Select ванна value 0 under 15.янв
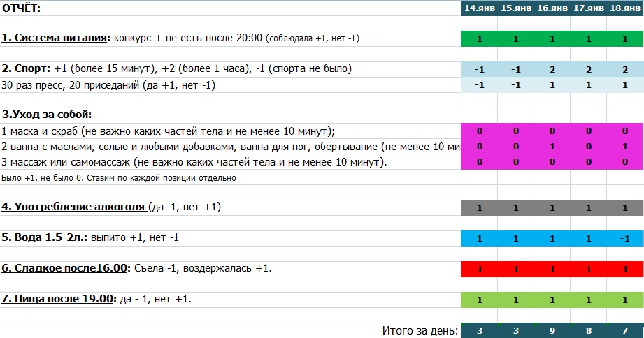The width and height of the screenshot is (644, 338). tap(516, 147)
